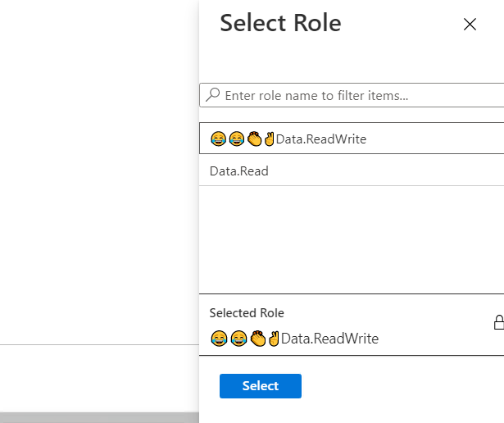Confirm with the blue Select button
Screen dimensions: 504x423
[x=261, y=386]
